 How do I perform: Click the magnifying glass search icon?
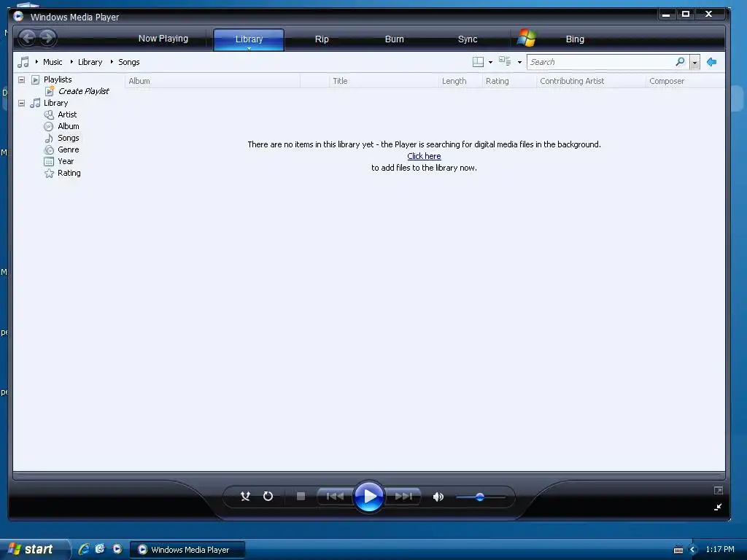coord(681,62)
